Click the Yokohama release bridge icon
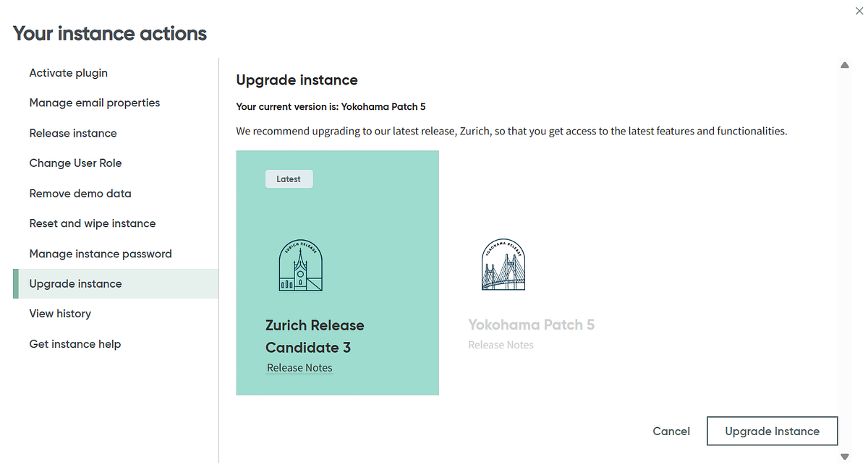Viewport: 868px width, 472px height. 503,265
